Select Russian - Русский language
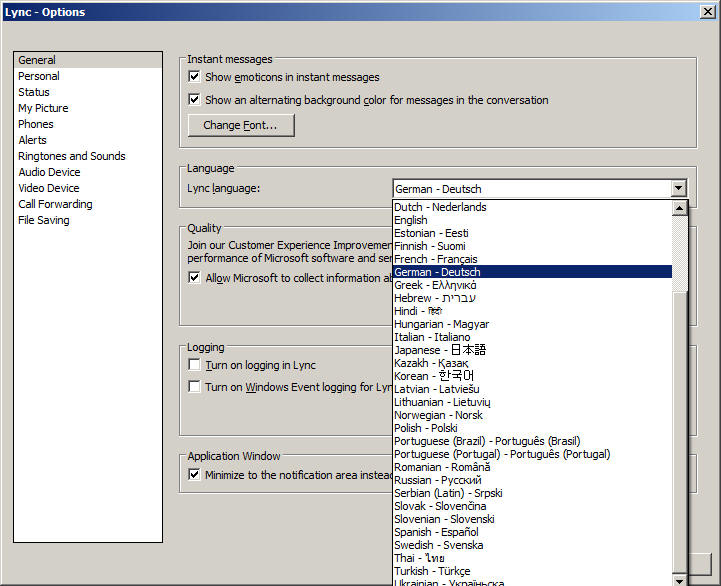The width and height of the screenshot is (721, 586). tap(532, 480)
